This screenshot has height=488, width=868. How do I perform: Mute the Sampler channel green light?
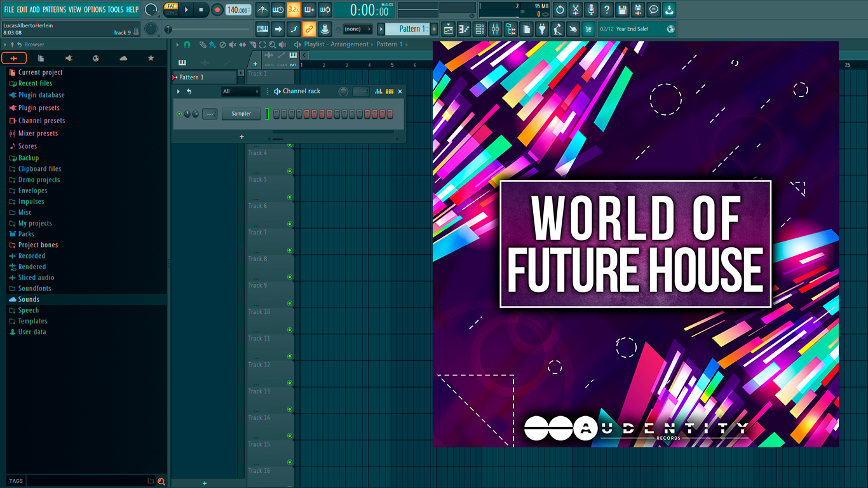click(x=179, y=114)
